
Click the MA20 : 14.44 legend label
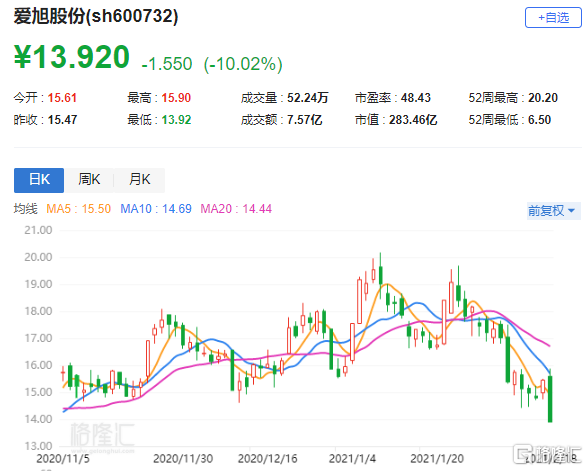pyautogui.click(x=236, y=209)
